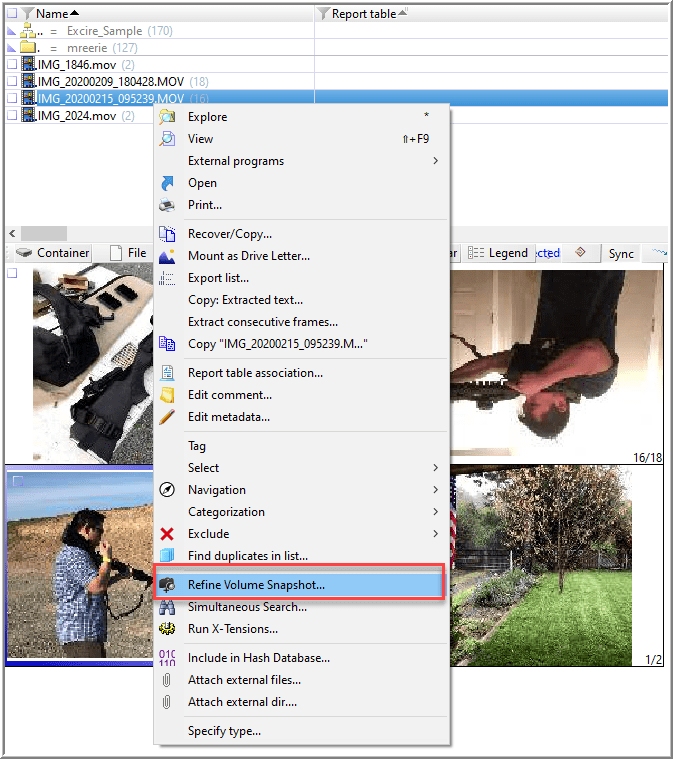Tick the IMG_2024.mov checkbox
673x759 pixels.
coord(12,116)
